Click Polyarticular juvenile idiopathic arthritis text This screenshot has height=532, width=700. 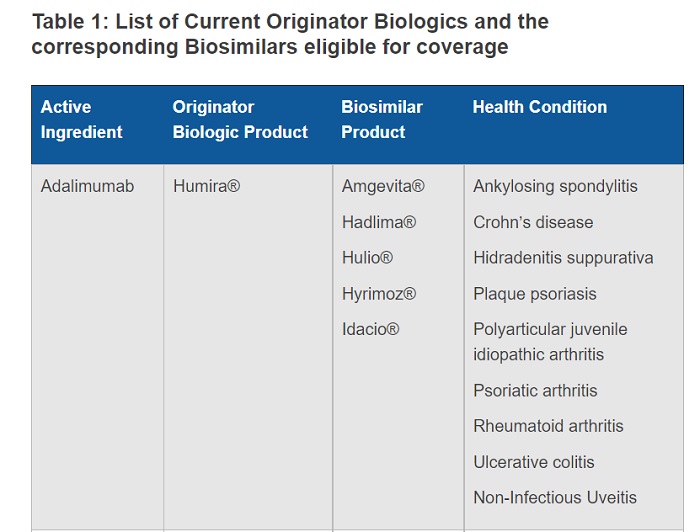pos(551,341)
